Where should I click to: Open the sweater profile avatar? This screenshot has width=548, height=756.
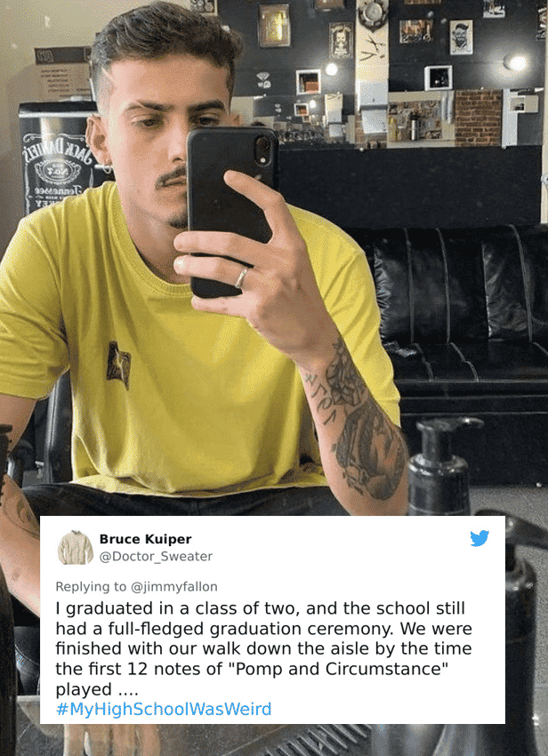point(76,547)
